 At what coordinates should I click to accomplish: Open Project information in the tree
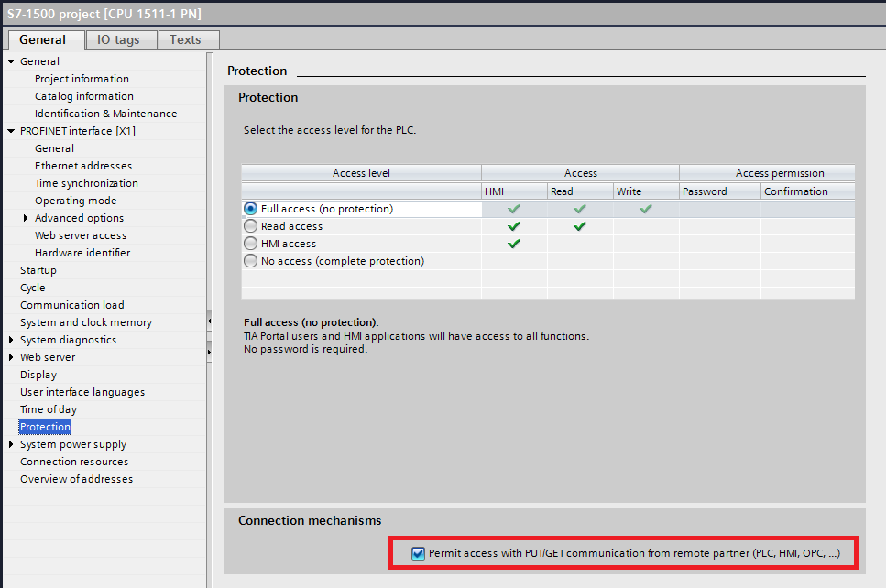coord(82,79)
